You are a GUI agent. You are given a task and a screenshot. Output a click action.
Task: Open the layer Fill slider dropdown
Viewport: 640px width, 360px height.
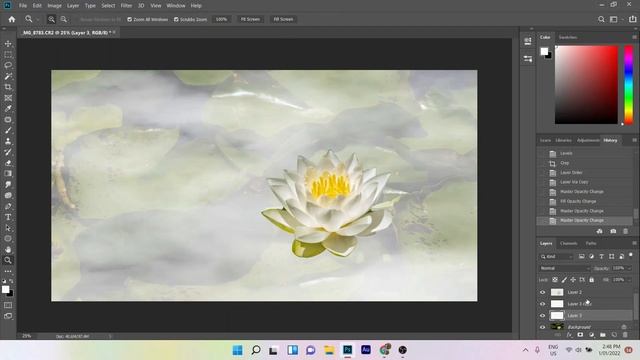[x=629, y=280]
